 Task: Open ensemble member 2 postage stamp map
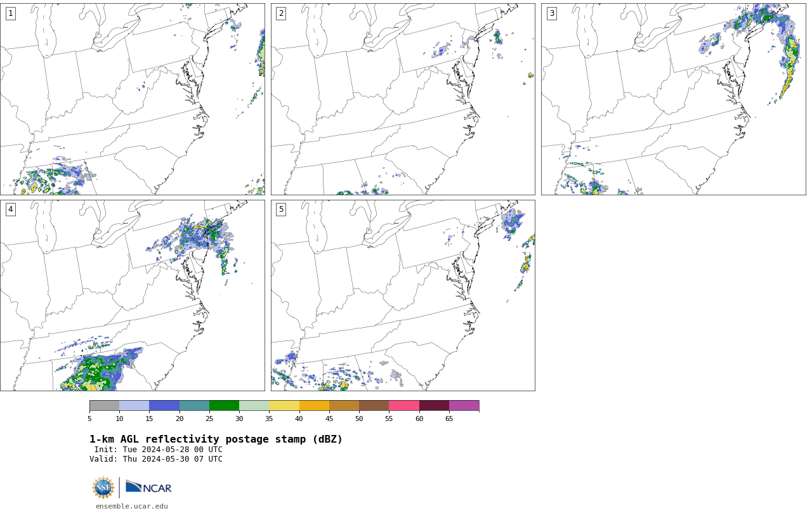(x=403, y=99)
